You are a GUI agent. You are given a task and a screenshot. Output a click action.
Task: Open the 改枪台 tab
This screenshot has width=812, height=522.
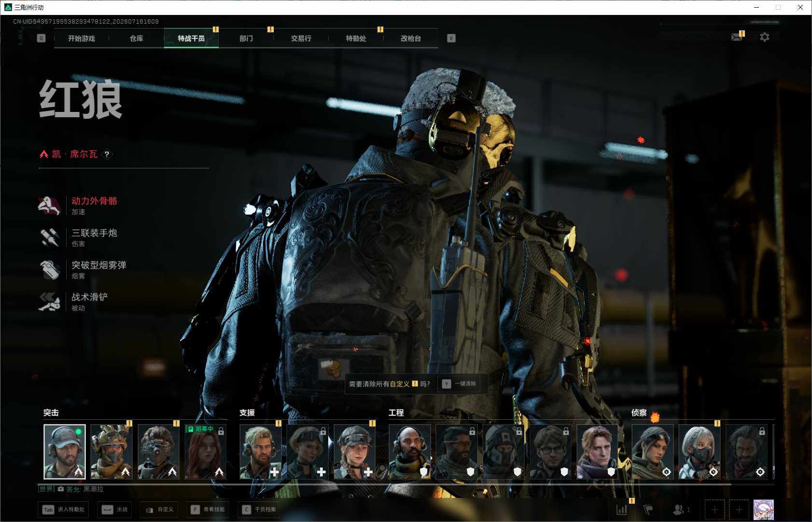(x=411, y=38)
